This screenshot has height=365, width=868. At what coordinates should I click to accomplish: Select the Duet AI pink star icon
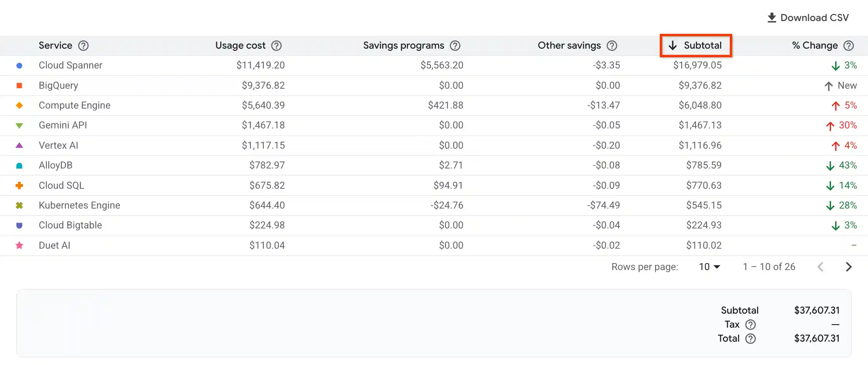[x=19, y=245]
